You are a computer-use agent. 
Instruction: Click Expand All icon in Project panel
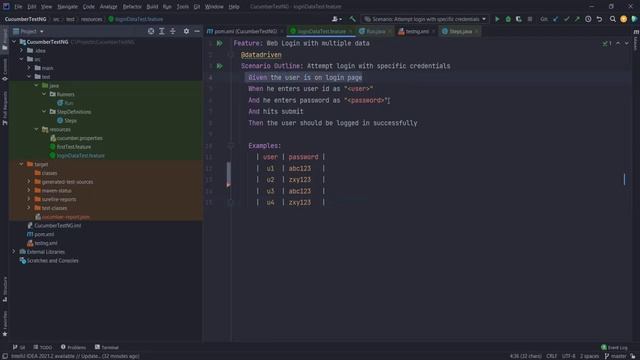coord(162,31)
